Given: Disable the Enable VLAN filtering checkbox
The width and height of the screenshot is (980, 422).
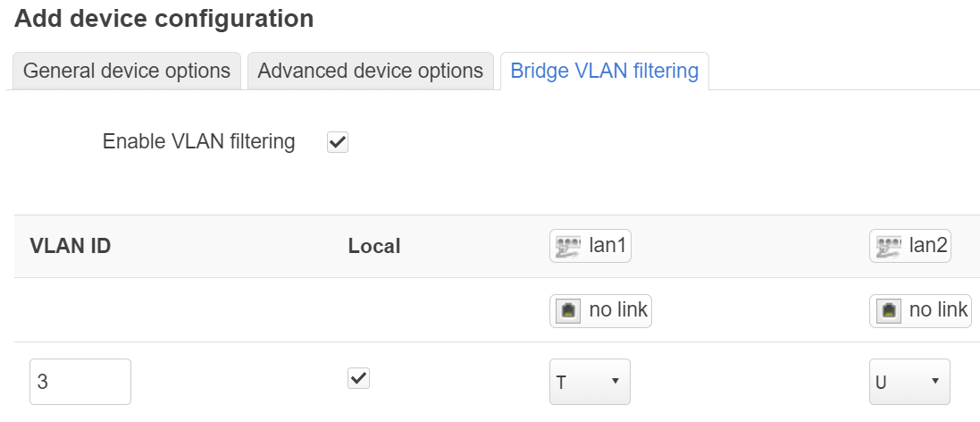Looking at the screenshot, I should (338, 142).
